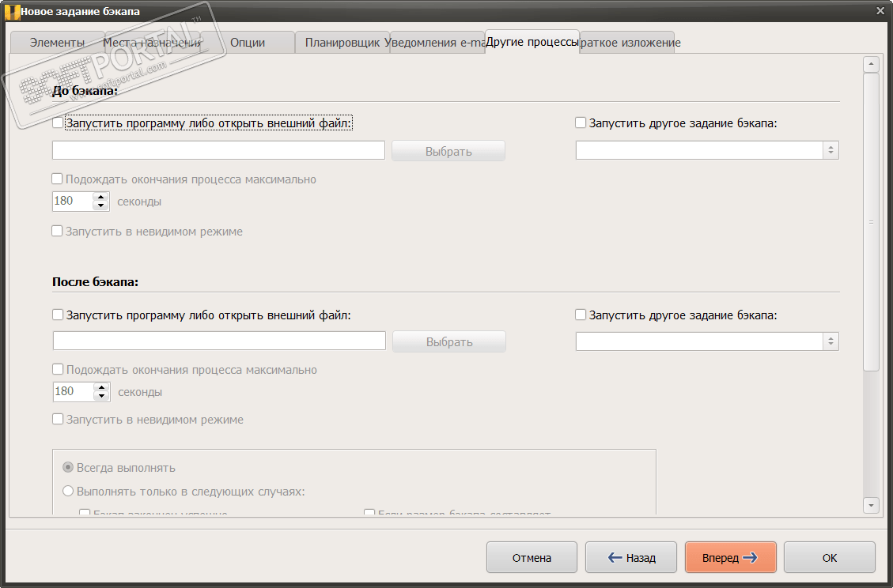This screenshot has height=588, width=893.
Task: Proceed with the Вперед arrow button
Action: coord(730,558)
